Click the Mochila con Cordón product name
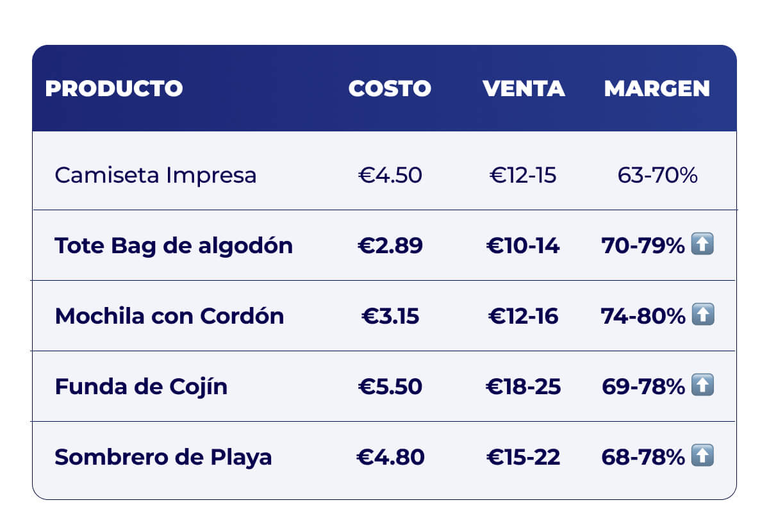Screen dimensions: 769x532 click(x=169, y=316)
